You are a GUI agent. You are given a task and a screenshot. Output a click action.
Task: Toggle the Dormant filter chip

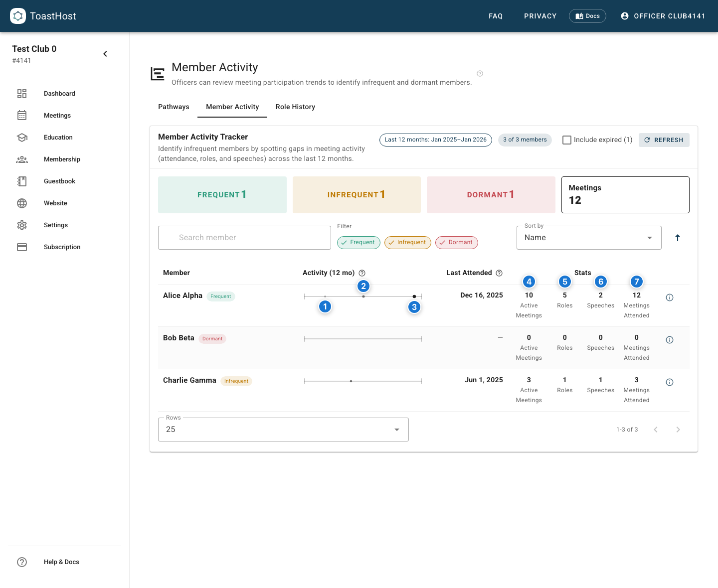point(456,243)
